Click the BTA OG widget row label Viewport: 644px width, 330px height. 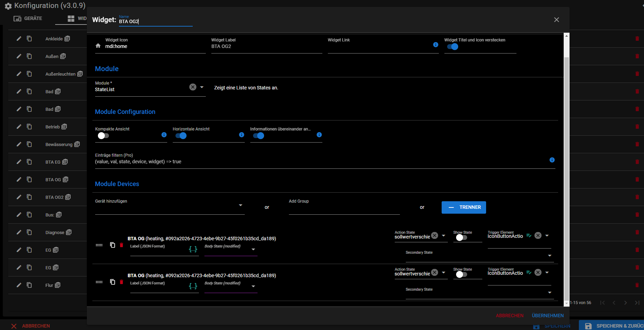tap(53, 179)
